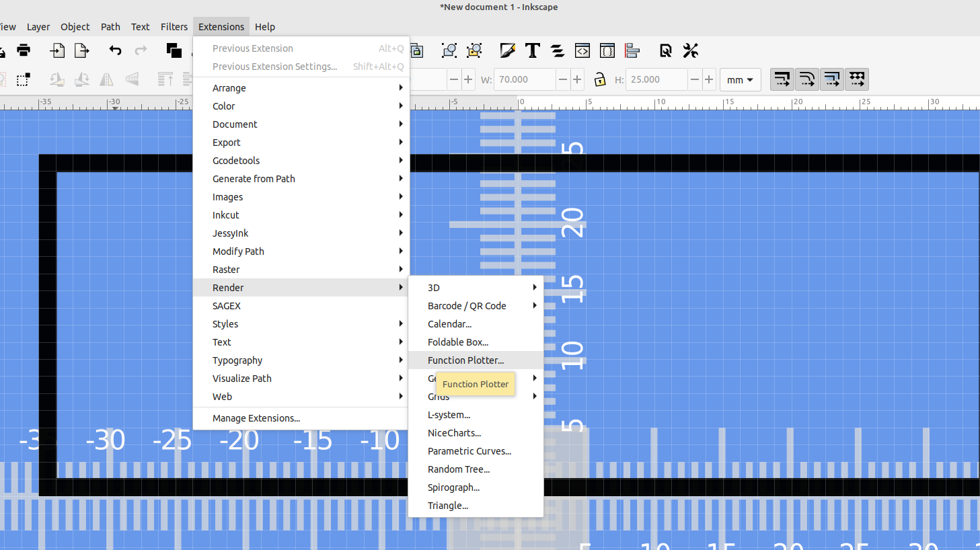980x550 pixels.
Task: Open the Fill and Stroke dialog
Action: [x=507, y=50]
